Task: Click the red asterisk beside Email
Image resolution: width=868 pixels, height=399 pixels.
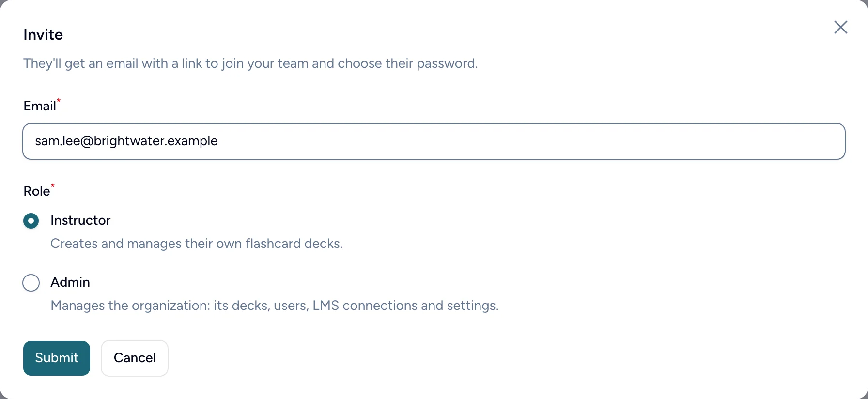Action: click(59, 101)
